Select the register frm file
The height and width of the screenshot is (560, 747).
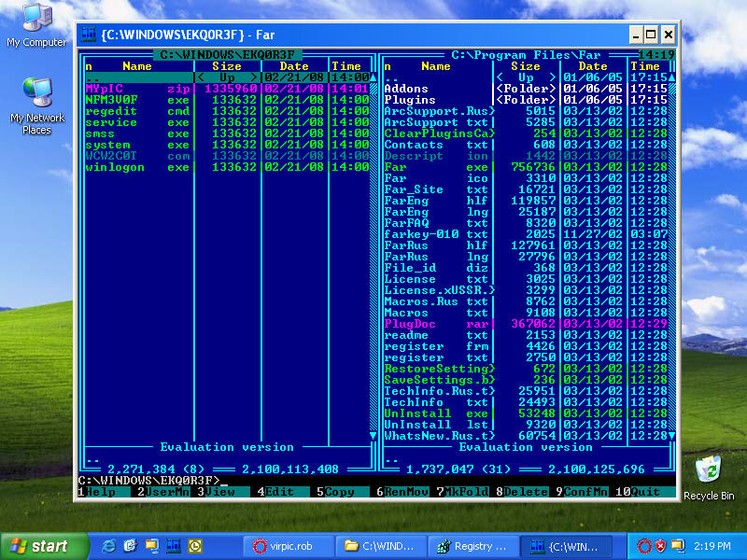[x=526, y=345]
